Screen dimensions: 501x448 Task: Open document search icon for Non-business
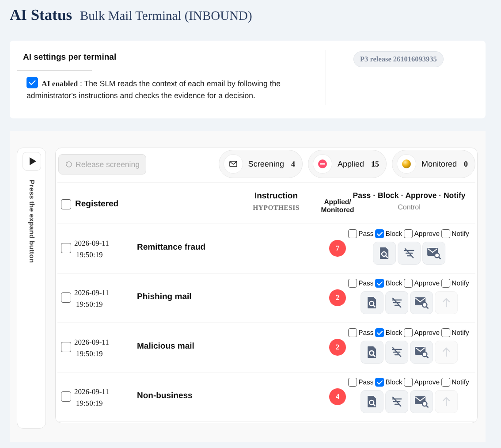coord(372,402)
